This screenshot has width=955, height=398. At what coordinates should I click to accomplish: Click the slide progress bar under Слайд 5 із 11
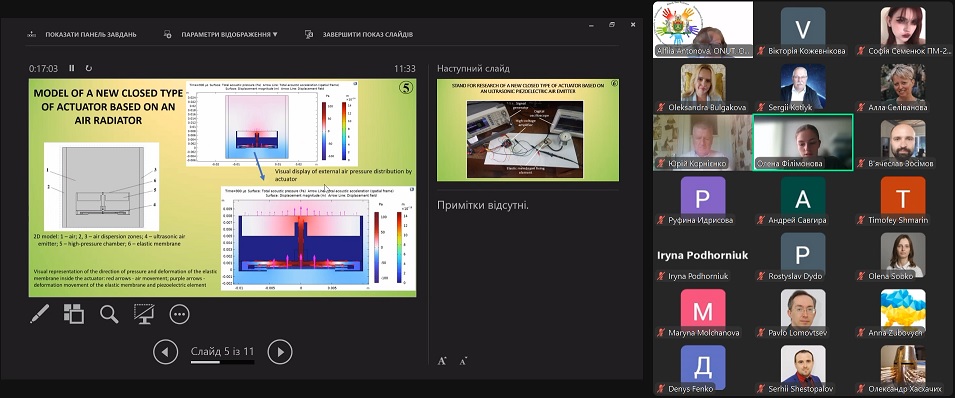[222, 362]
